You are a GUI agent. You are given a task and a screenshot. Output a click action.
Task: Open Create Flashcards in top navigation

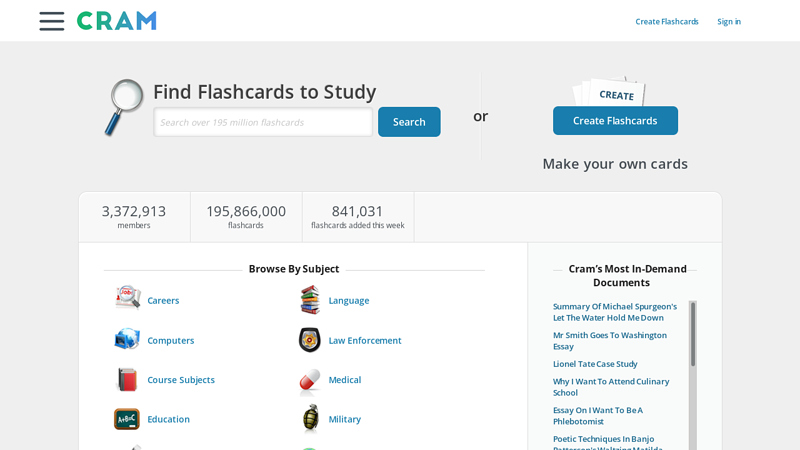(x=667, y=22)
